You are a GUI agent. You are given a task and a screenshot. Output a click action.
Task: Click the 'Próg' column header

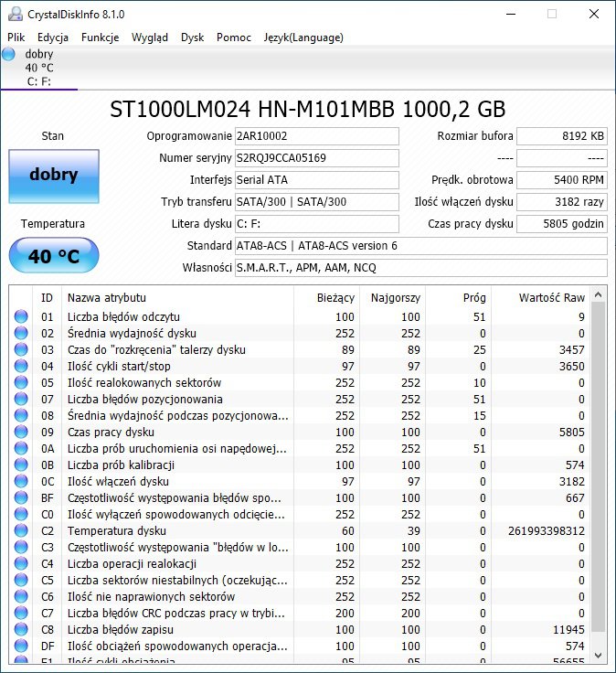tap(458, 298)
